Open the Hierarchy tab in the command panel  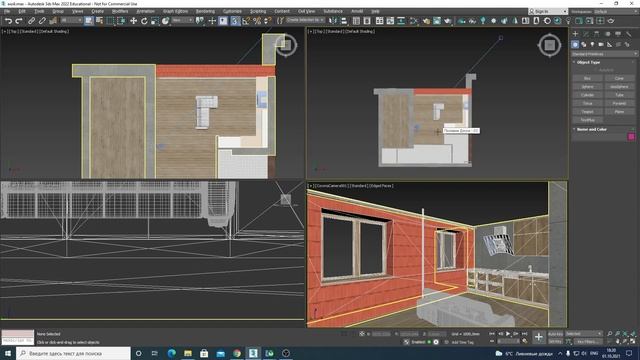click(596, 34)
